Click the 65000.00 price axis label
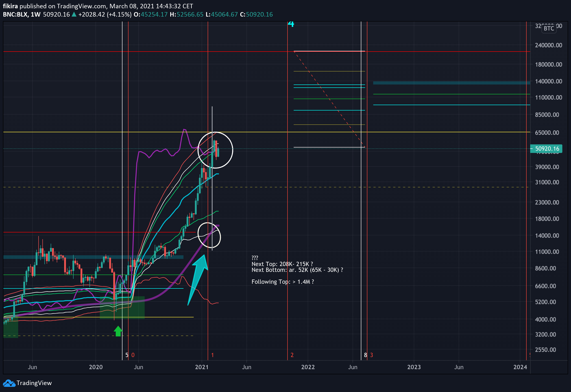The image size is (571, 392). tap(547, 133)
